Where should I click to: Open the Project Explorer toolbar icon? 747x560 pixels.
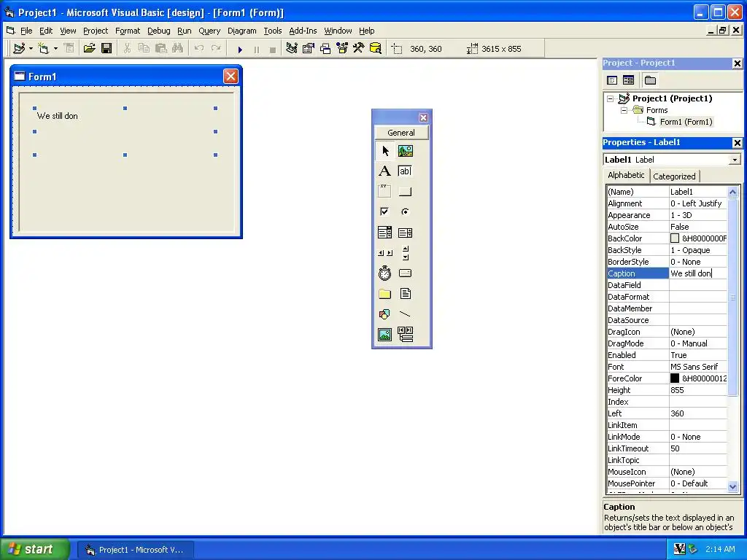tap(292, 49)
